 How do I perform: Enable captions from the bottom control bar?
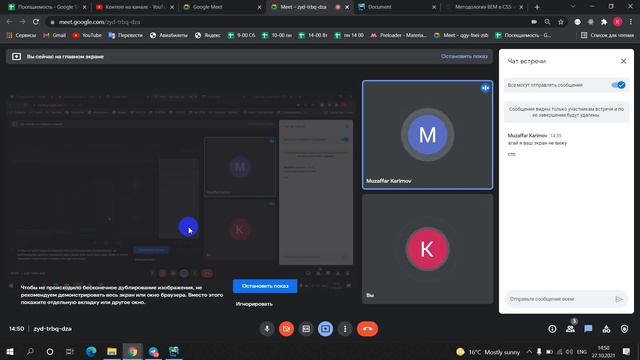tap(306, 329)
